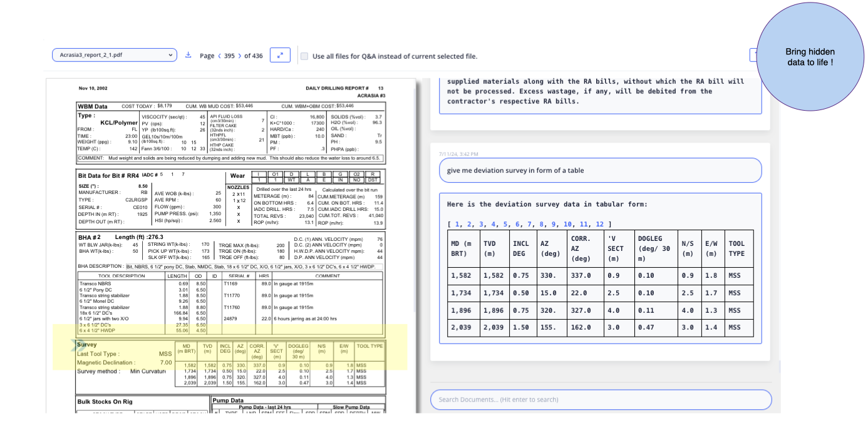The image size is (868, 443).
Task: Go to the next PDF page
Action: coord(239,56)
